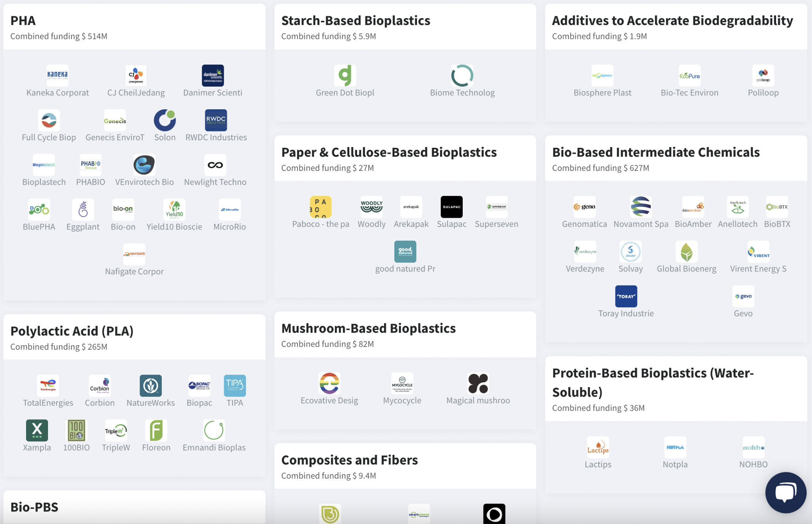The height and width of the screenshot is (524, 812).
Task: Select the Polylactic Acid (PLA) heading
Action: coord(72,331)
